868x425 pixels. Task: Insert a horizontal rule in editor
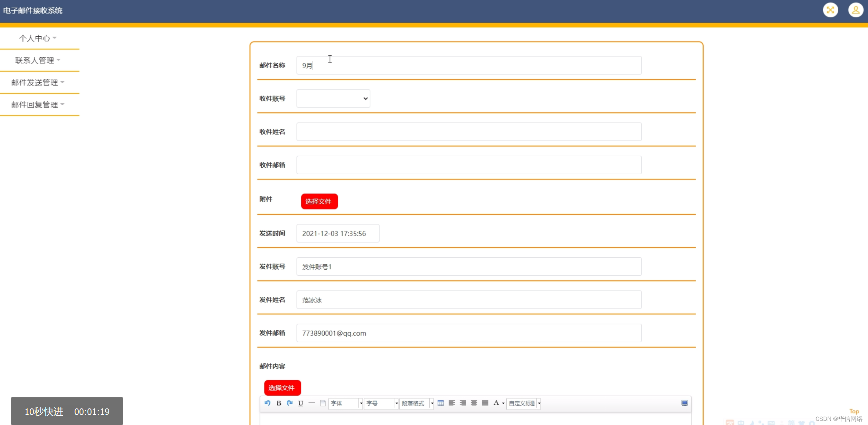(312, 403)
